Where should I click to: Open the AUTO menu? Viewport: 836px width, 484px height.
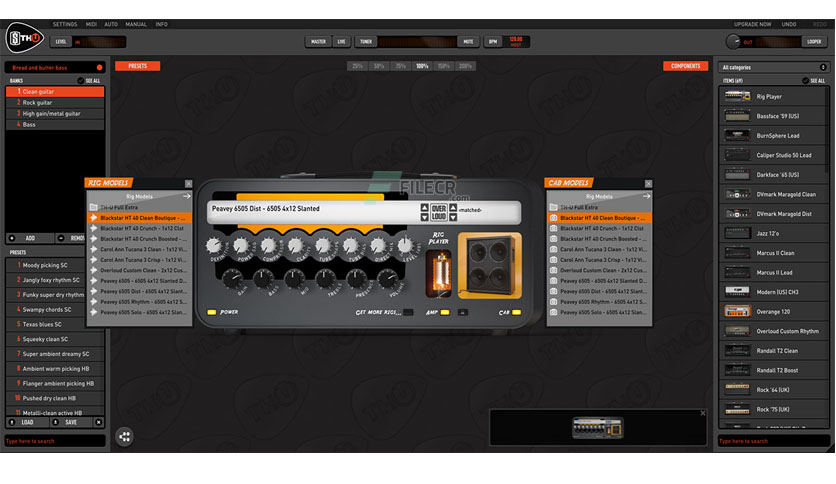111,25
